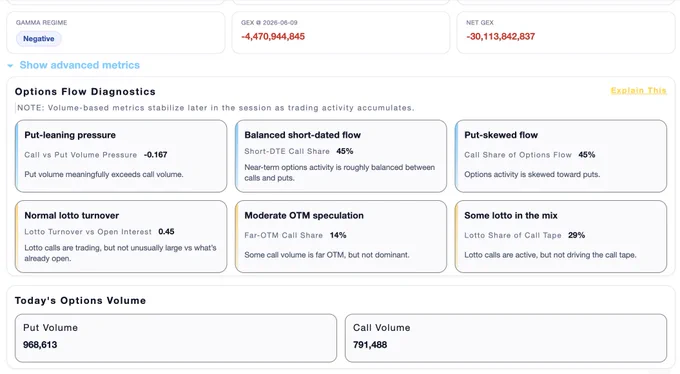Image resolution: width=680 pixels, height=374 pixels.
Task: Click the Call Volume box
Action: click(506, 338)
